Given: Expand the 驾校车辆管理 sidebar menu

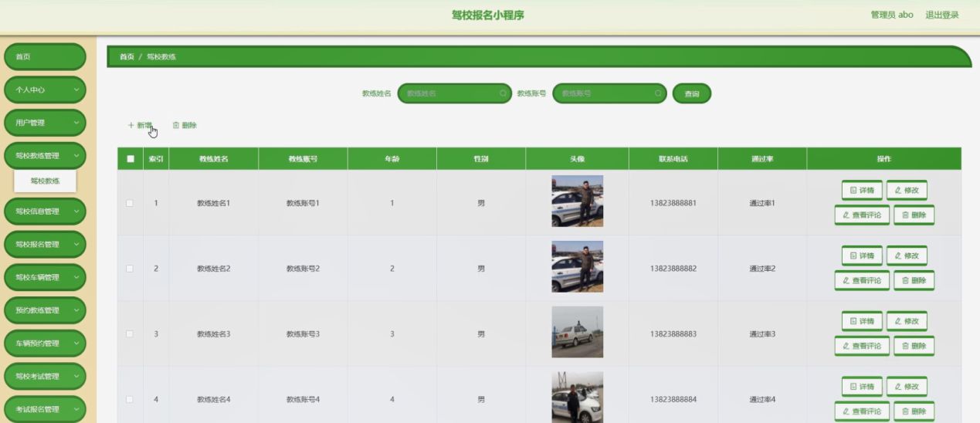Looking at the screenshot, I should 45,278.
